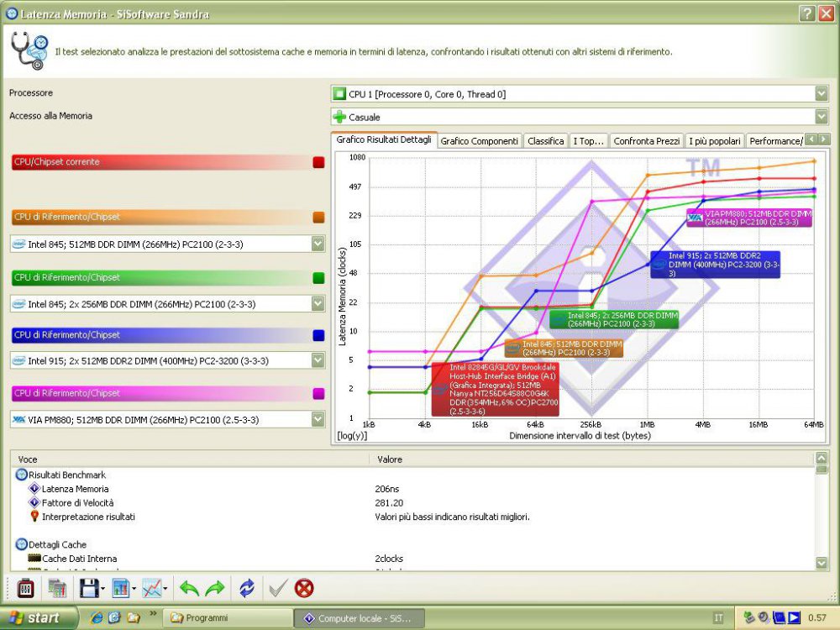Click the options sliders icon in bottom toolbar

pyautogui.click(x=25, y=588)
